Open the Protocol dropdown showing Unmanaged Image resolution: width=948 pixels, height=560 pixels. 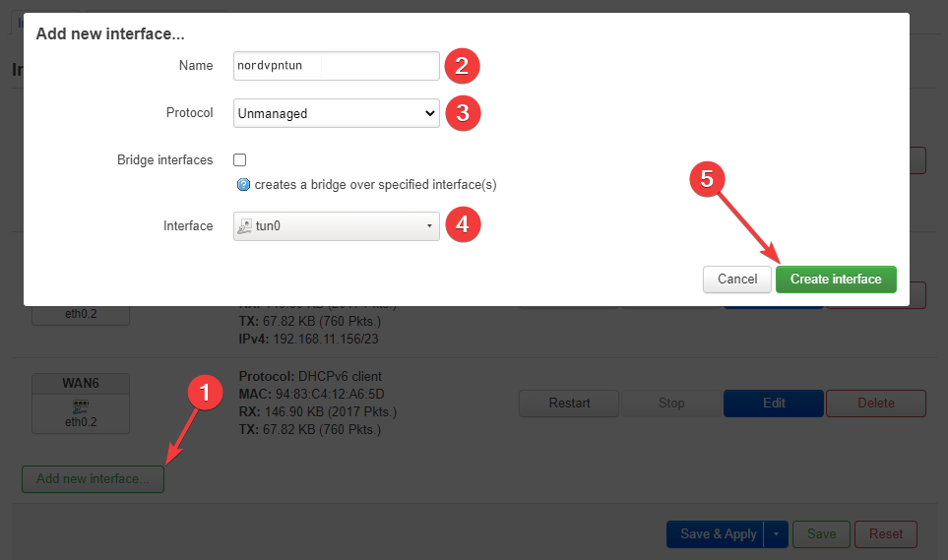[x=336, y=113]
